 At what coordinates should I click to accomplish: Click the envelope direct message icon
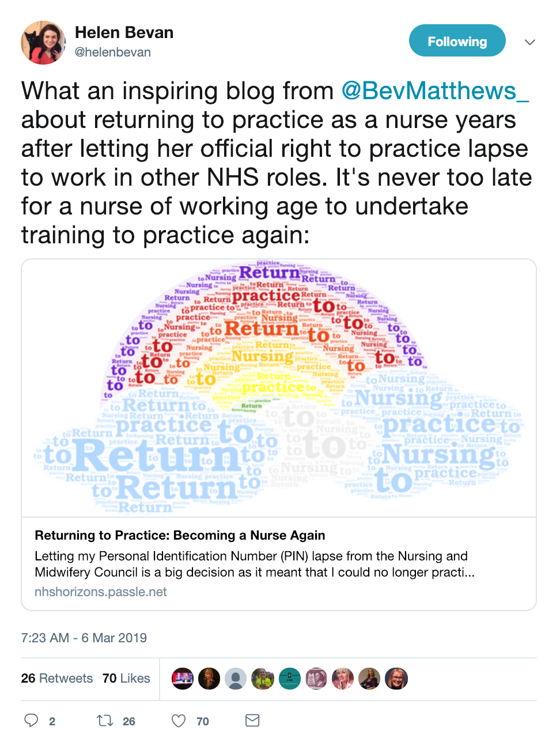(x=252, y=720)
